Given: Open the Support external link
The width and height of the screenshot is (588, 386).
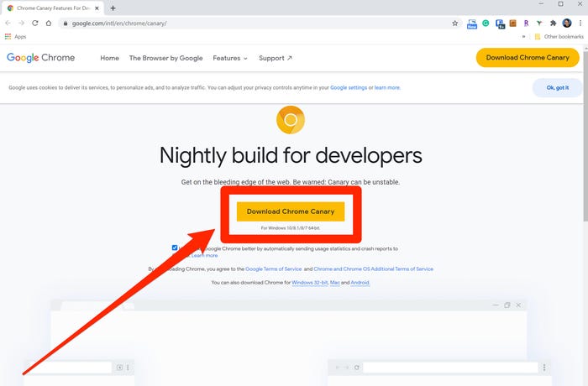Looking at the screenshot, I should point(276,58).
